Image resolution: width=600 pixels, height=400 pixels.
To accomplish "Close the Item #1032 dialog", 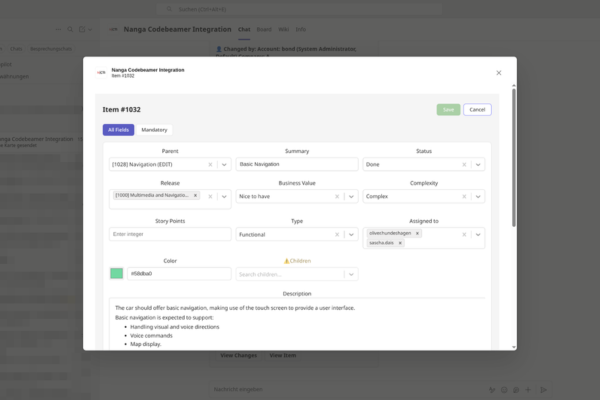I will coord(499,73).
